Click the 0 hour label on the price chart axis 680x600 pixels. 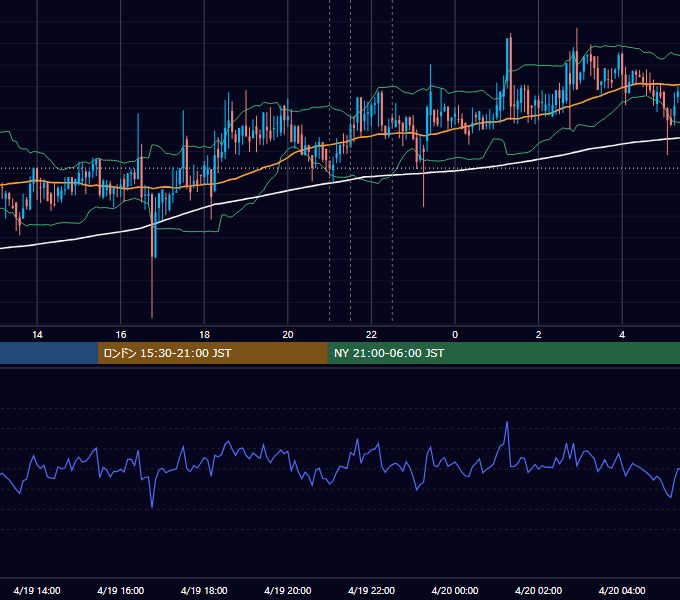455,335
